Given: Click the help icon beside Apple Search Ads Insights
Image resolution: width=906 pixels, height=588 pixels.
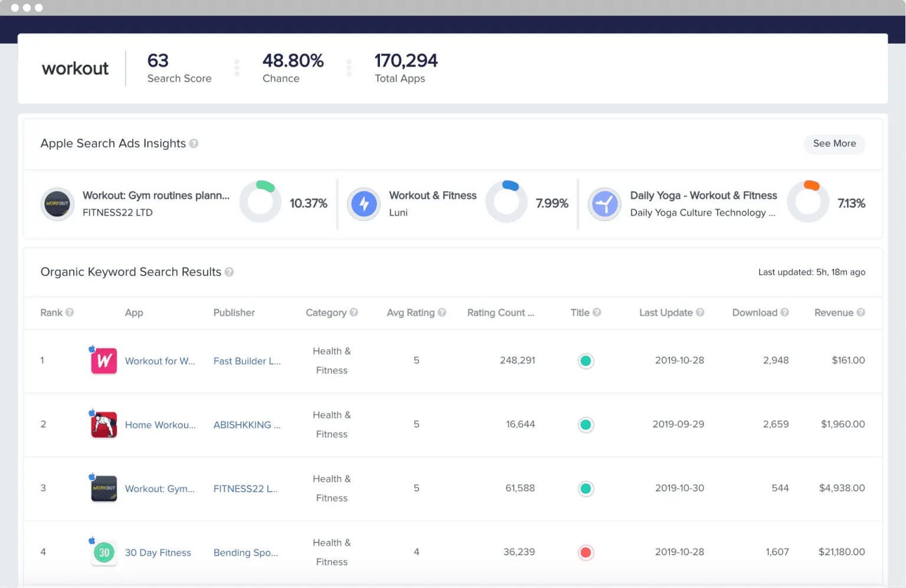Looking at the screenshot, I should [x=193, y=143].
